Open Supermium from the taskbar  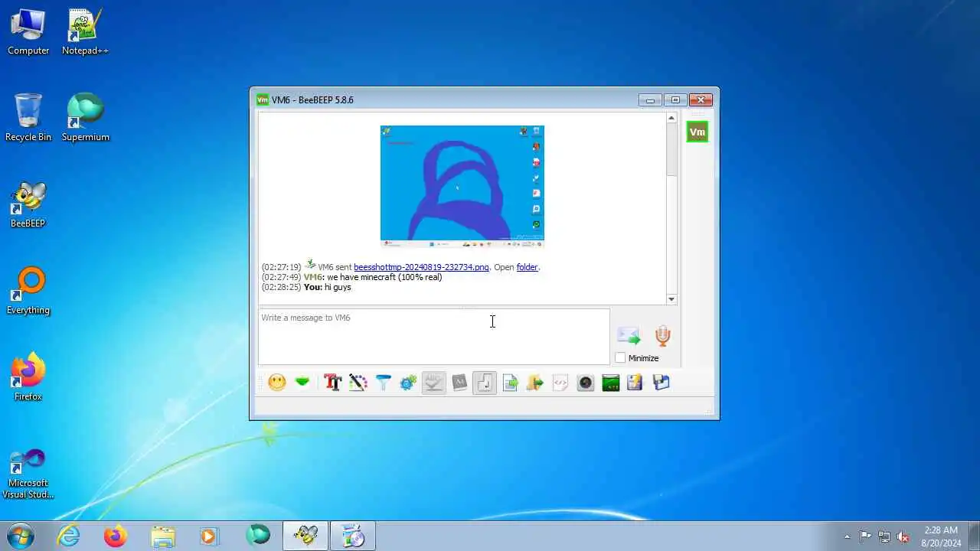pyautogui.click(x=258, y=536)
